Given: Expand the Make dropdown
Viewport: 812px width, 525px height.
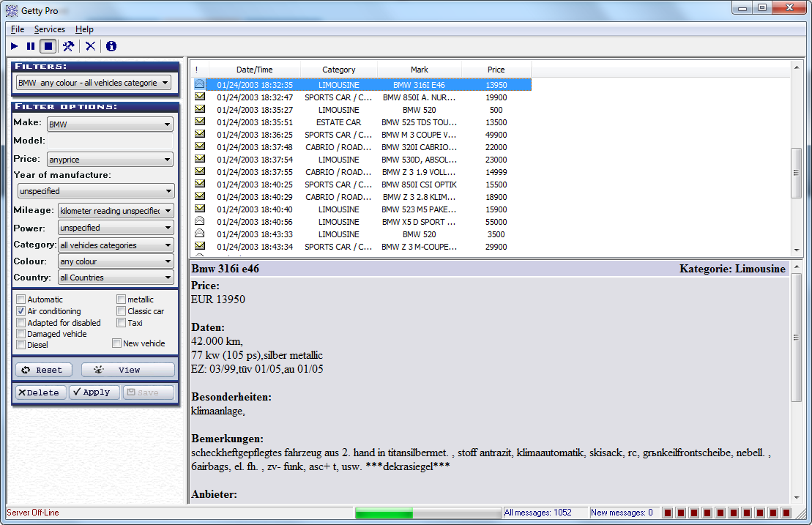Looking at the screenshot, I should click(x=110, y=124).
